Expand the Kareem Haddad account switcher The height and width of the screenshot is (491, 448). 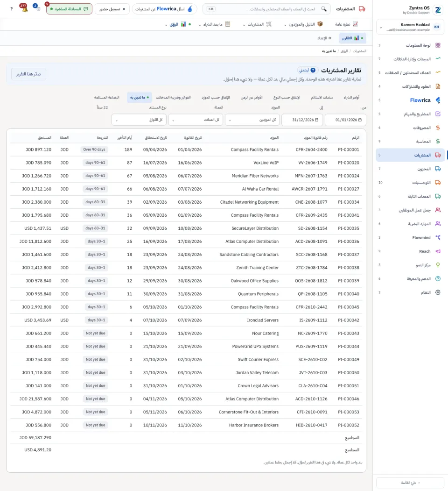click(410, 27)
